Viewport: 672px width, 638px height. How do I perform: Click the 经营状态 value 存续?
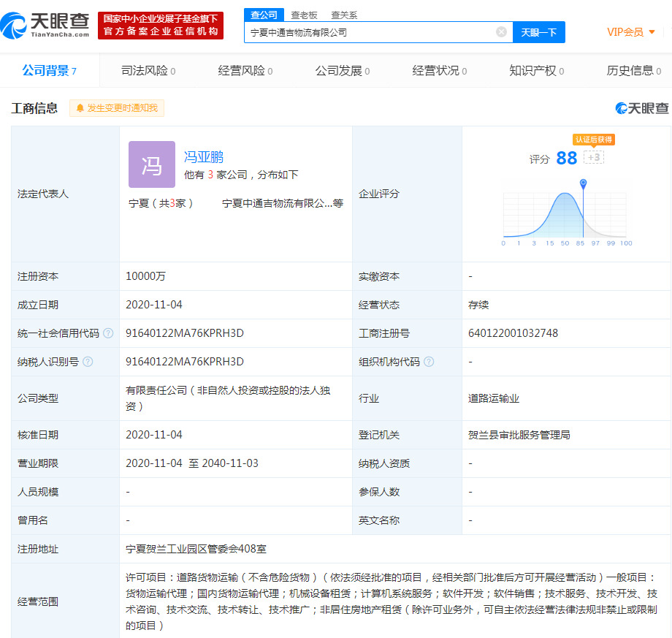478,305
